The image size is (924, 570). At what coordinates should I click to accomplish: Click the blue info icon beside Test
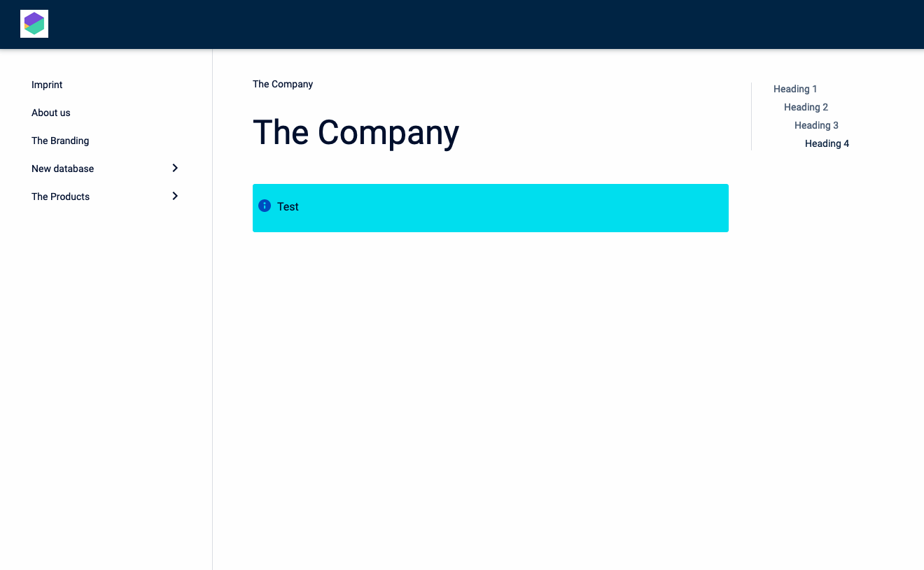[x=265, y=206]
